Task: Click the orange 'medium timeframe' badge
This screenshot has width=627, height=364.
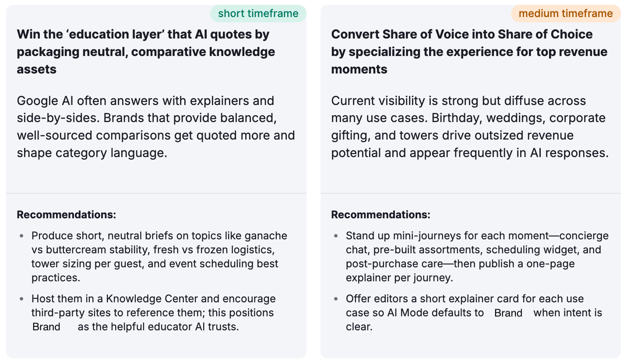Action: [565, 14]
